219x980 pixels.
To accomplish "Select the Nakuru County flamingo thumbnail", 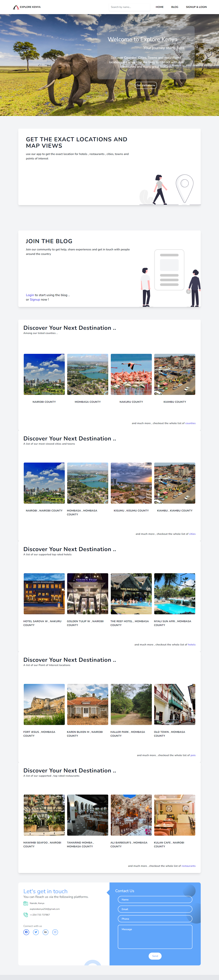I will coord(131,374).
